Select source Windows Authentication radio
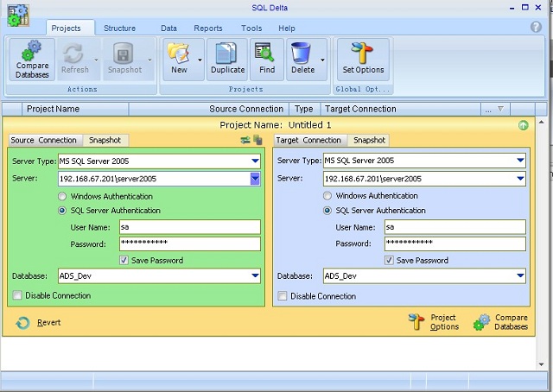The image size is (553, 392). pyautogui.click(x=62, y=196)
